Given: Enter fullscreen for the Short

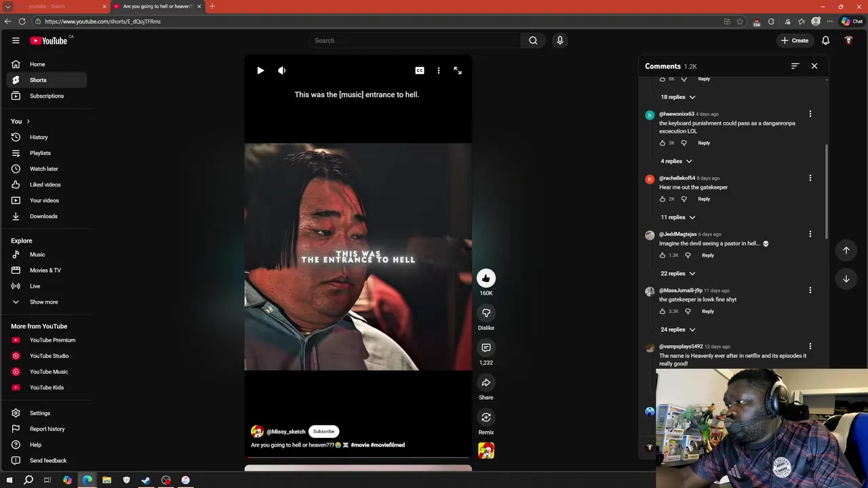Looking at the screenshot, I should 458,70.
